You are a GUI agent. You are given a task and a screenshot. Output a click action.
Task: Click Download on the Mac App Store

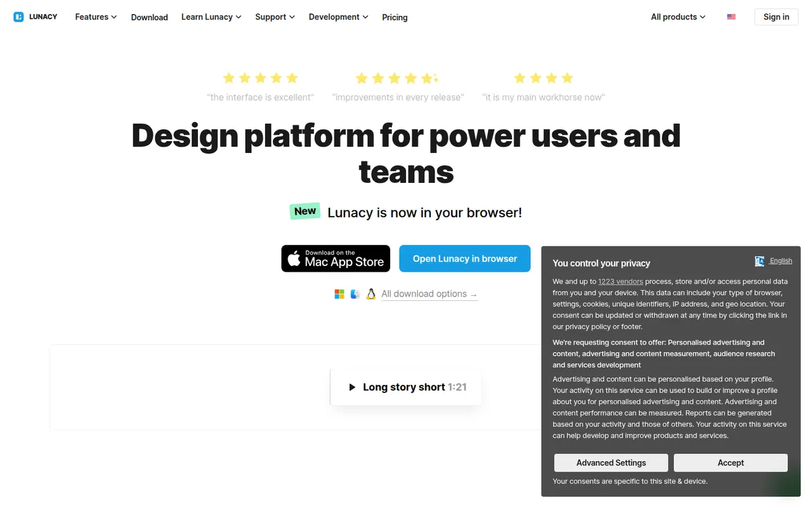pyautogui.click(x=336, y=258)
